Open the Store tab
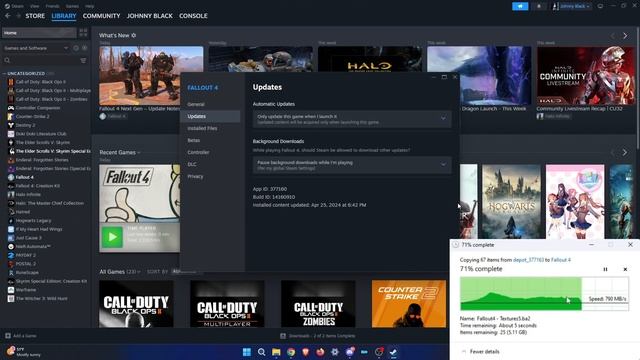Image resolution: width=640 pixels, height=360 pixels. [x=35, y=16]
